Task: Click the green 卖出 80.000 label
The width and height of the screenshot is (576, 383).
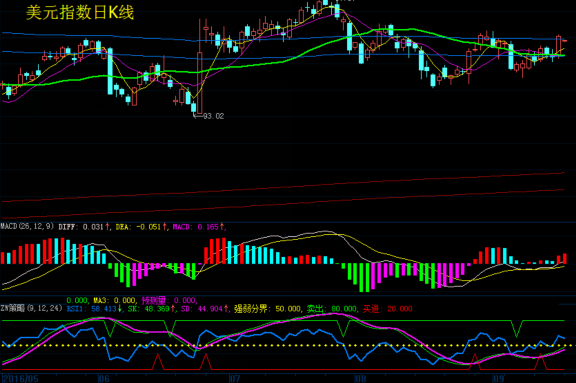Action: click(332, 309)
